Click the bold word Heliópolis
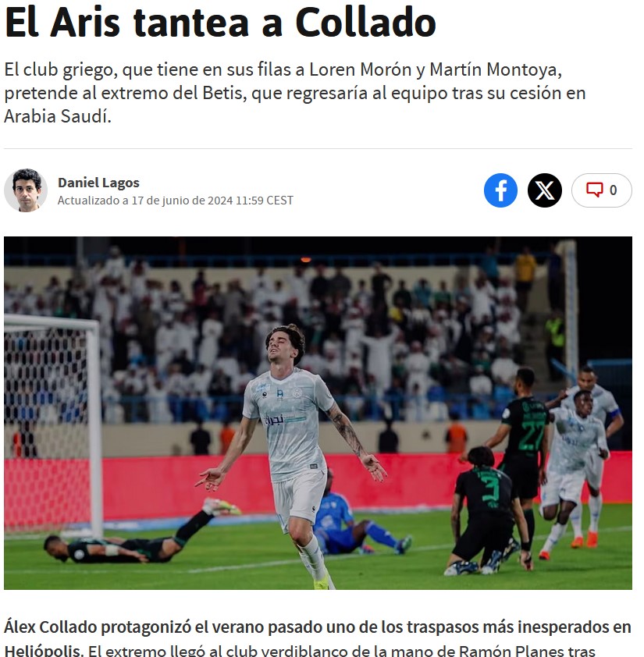Screen dimensions: 644x657 pos(43,650)
